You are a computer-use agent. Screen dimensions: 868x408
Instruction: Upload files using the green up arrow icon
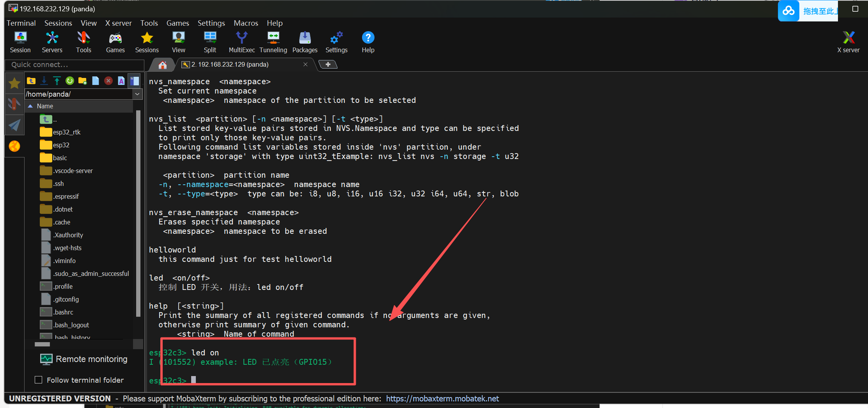pos(57,81)
